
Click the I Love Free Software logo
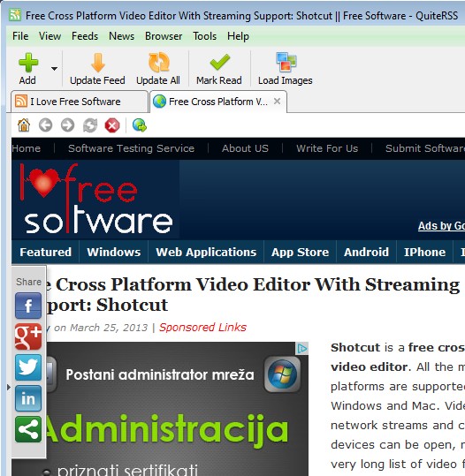(96, 200)
